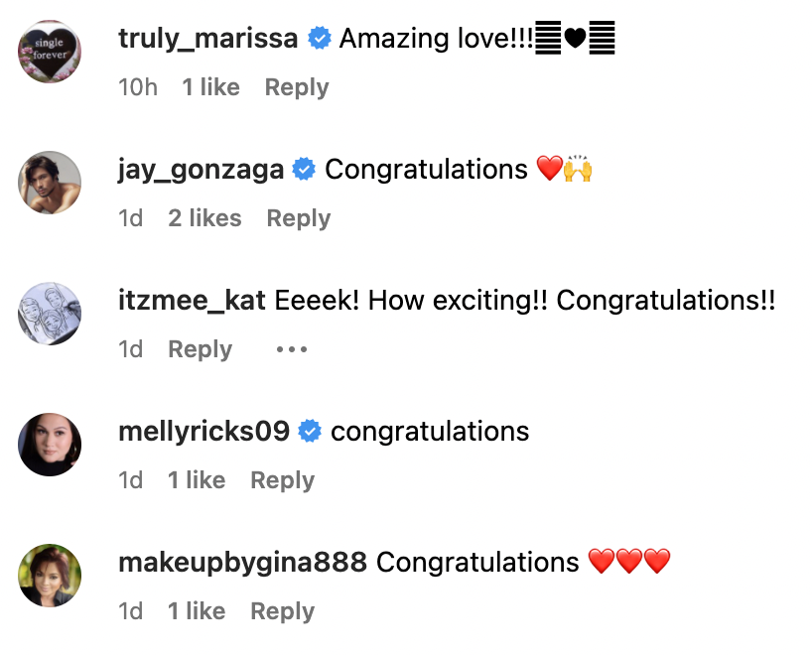View who liked jay_gonzaga's comment

[x=204, y=217]
